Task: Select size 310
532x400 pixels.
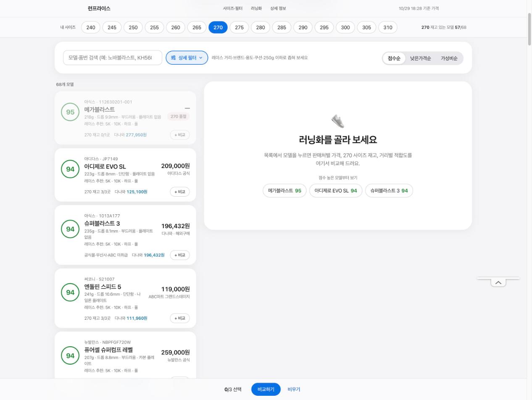Action: click(x=388, y=27)
